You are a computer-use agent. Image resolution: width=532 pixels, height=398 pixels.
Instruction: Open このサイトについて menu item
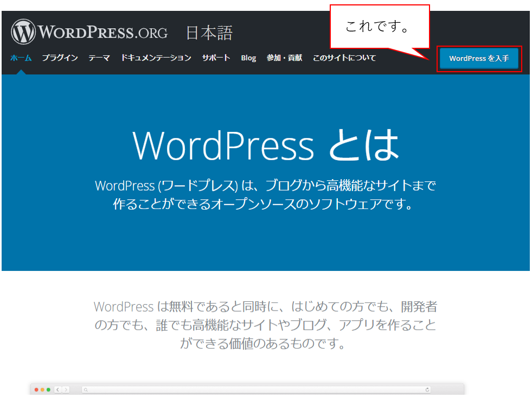[x=344, y=58]
